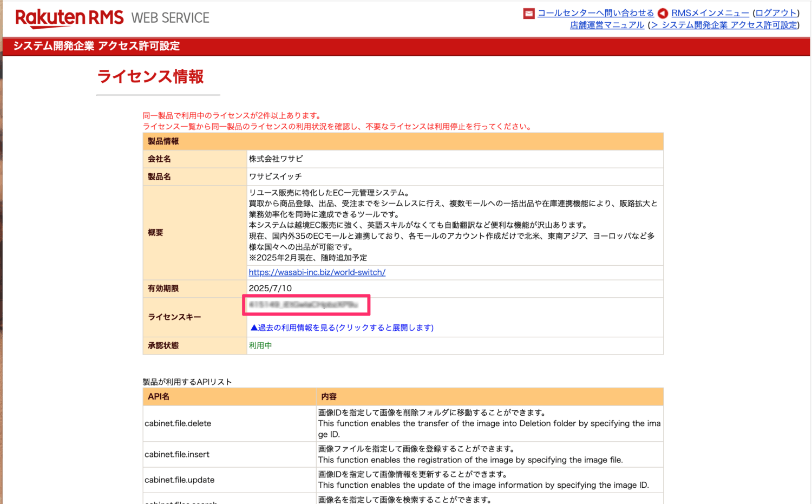The height and width of the screenshot is (504, 812).
Task: Click the product overview paragraph
Action: [x=453, y=225]
